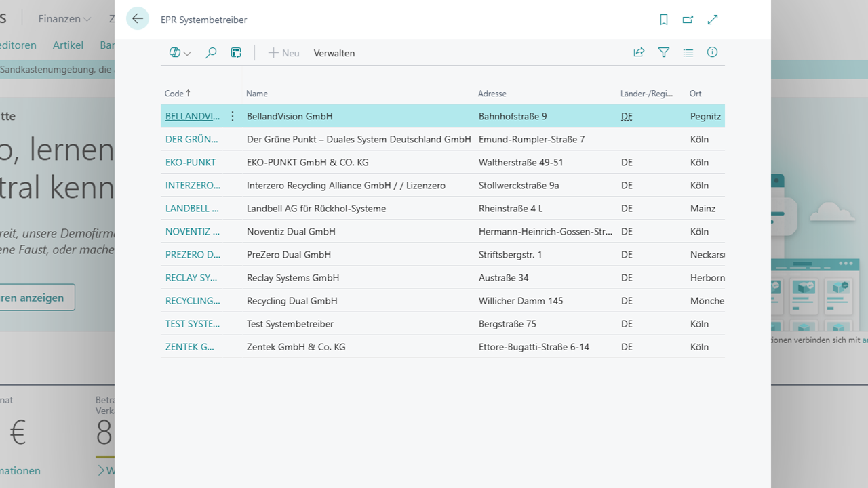Open page in a new window
Screen dimensions: 868x488
[x=688, y=20]
